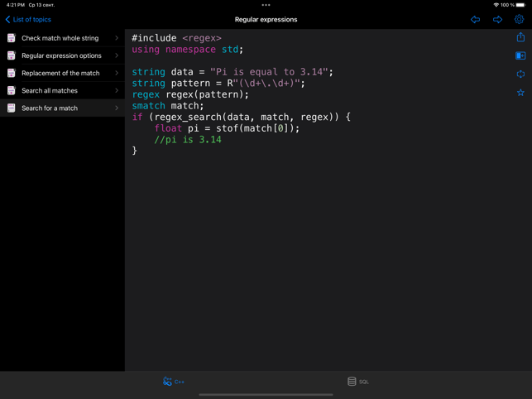Expand chevron on Check match whole string row
Screen dimensions: 532x399
[x=117, y=38]
